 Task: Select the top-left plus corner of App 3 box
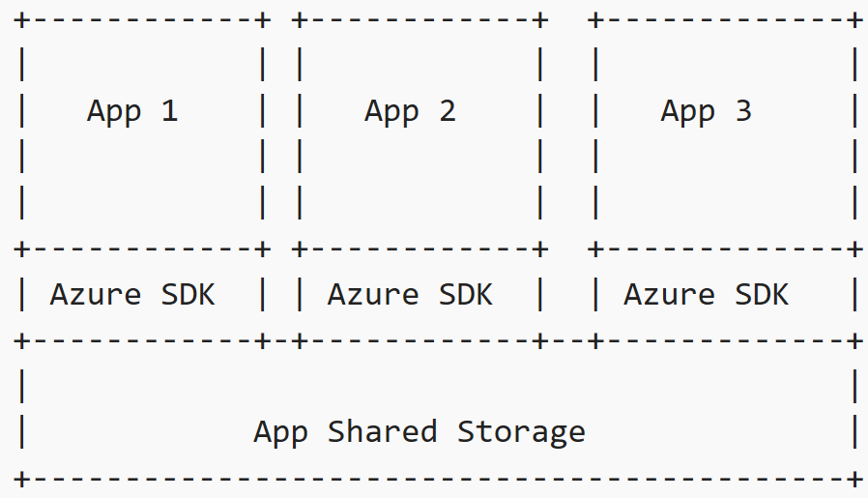(x=595, y=18)
